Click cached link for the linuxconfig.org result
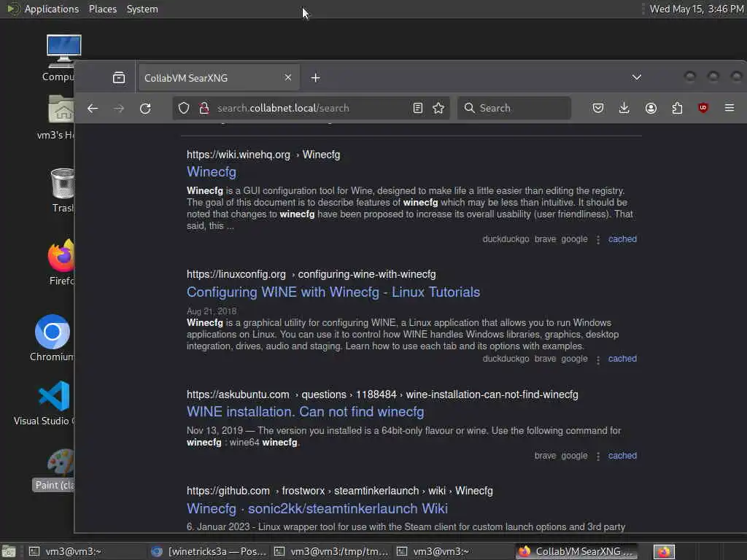The width and height of the screenshot is (747, 560). (x=622, y=359)
